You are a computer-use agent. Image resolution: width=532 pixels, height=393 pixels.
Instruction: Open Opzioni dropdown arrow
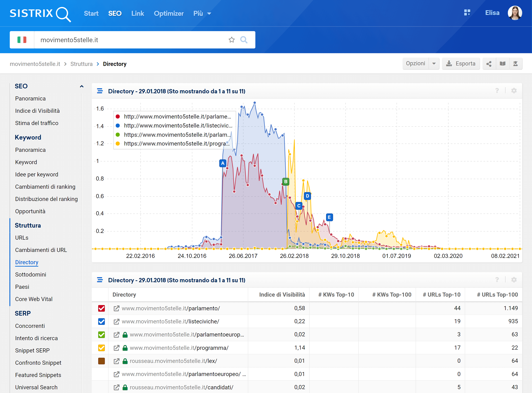tap(434, 63)
